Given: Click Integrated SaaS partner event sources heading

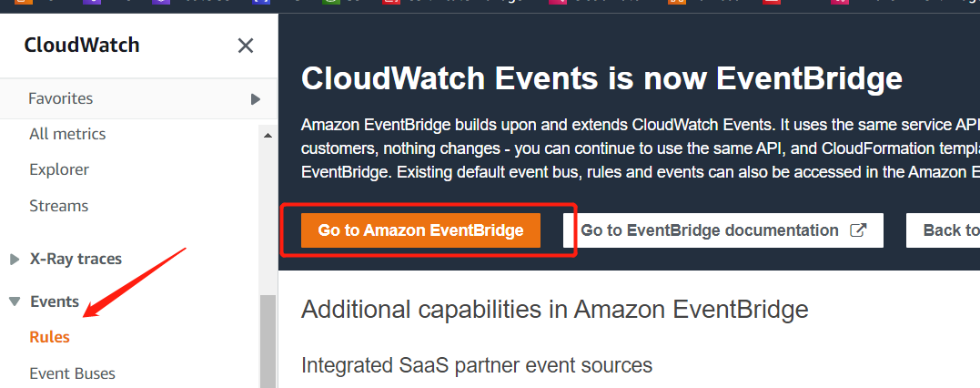Looking at the screenshot, I should pos(477,365).
